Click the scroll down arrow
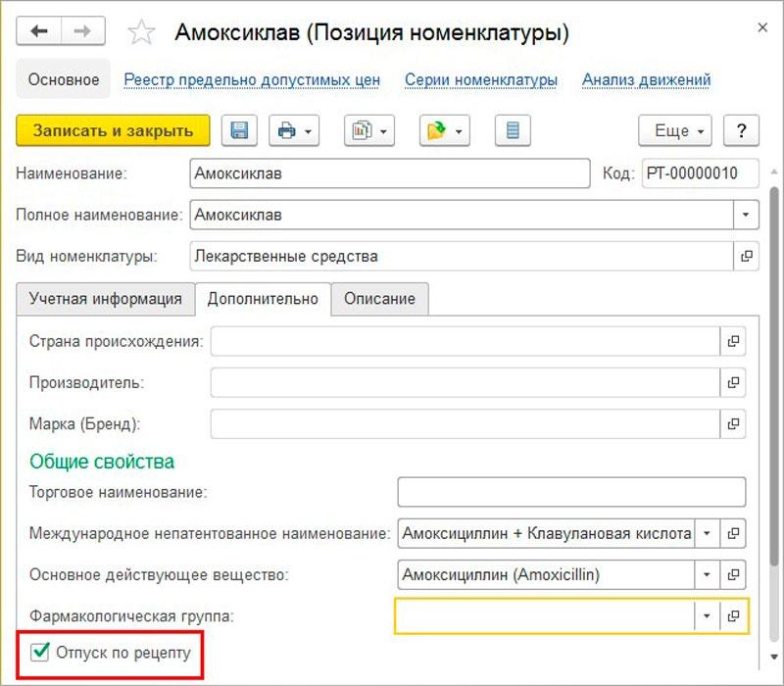The width and height of the screenshot is (784, 686). 774,657
